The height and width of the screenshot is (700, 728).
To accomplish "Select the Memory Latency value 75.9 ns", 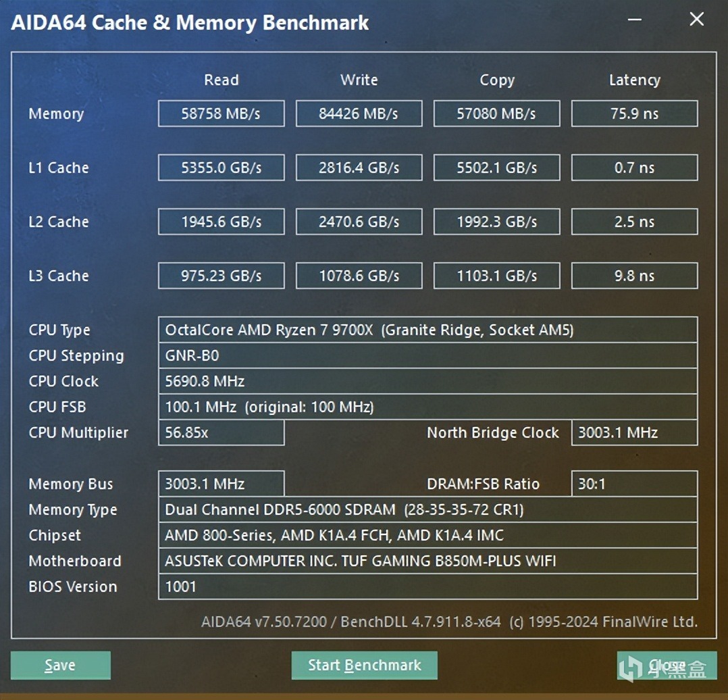I will pos(635,114).
